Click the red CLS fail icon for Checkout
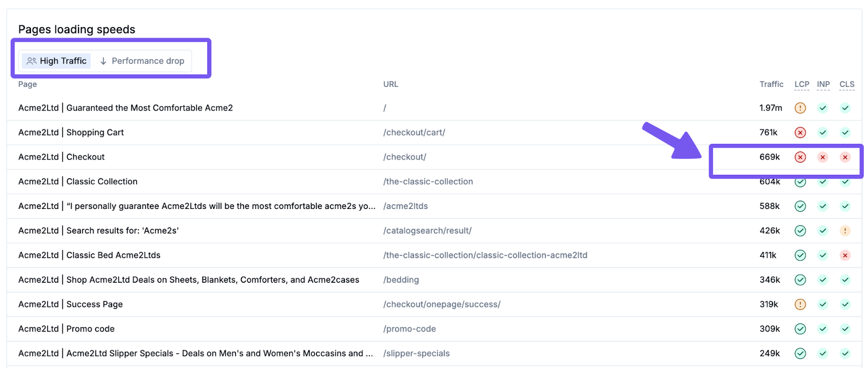The image size is (868, 368). tap(845, 157)
